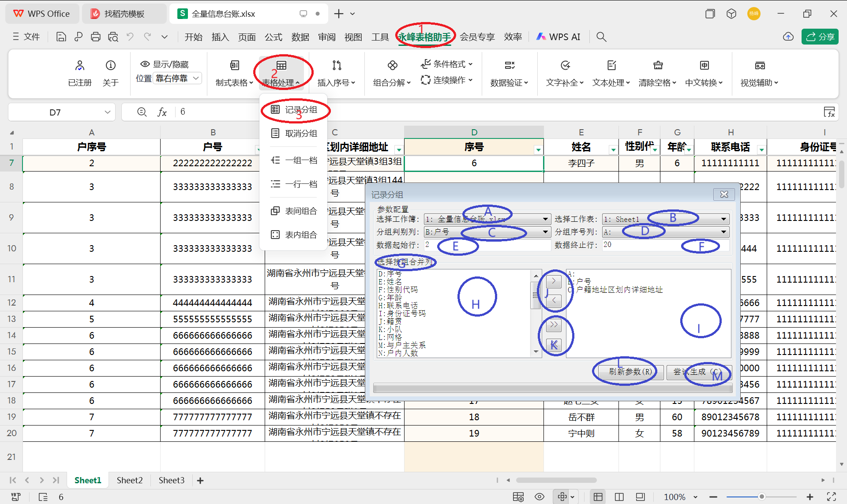Open the 数据验证 tool
Screen dimensions: 847x504
(x=509, y=73)
